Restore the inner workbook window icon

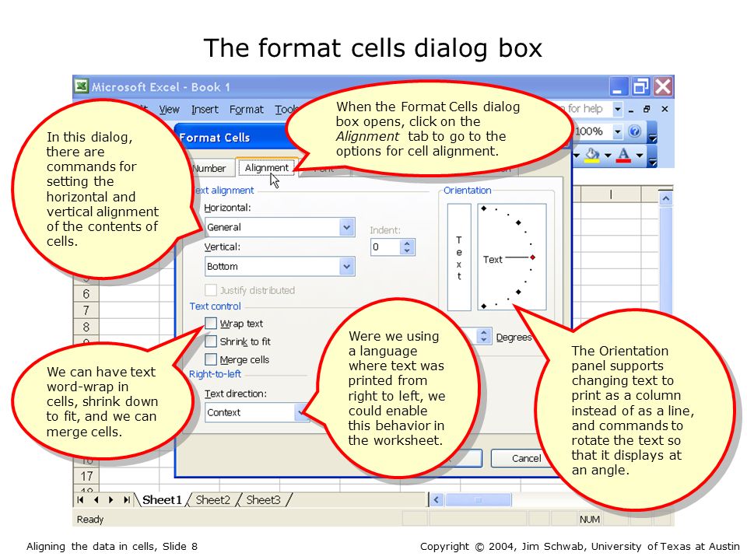pyautogui.click(x=647, y=109)
